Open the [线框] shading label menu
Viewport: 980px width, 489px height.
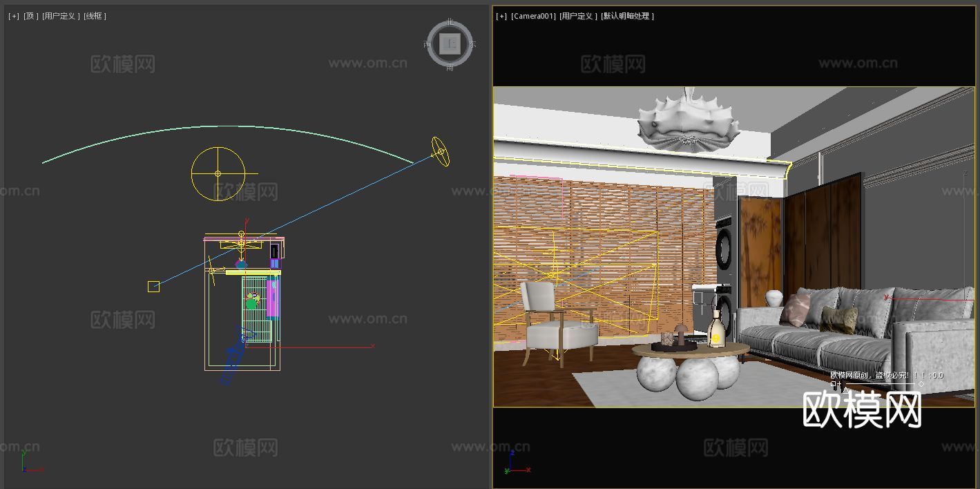pyautogui.click(x=95, y=15)
